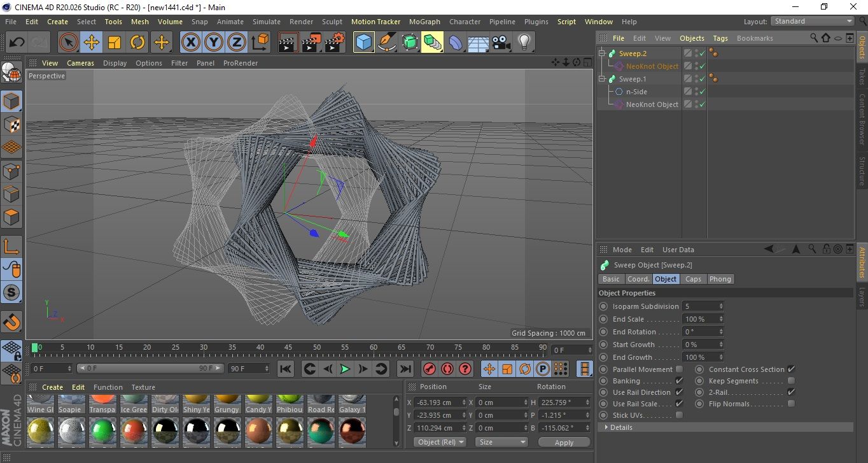
Task: Switch to the Caps tab
Action: coord(693,279)
